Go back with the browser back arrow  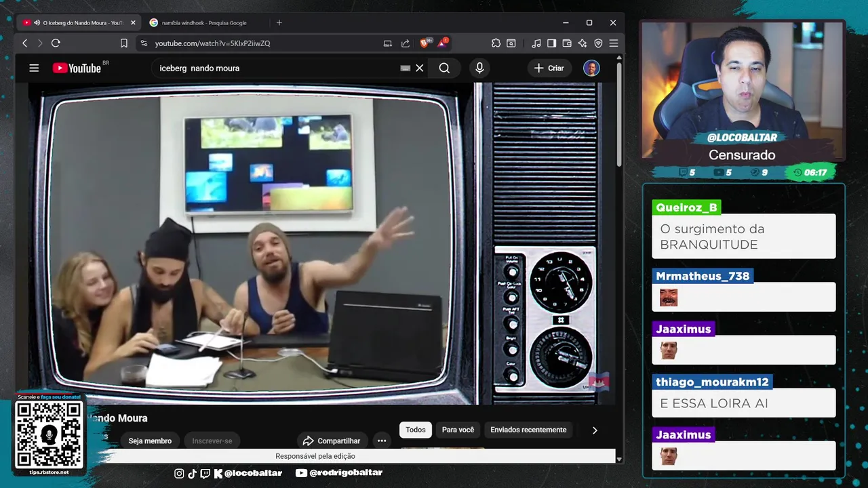point(24,43)
